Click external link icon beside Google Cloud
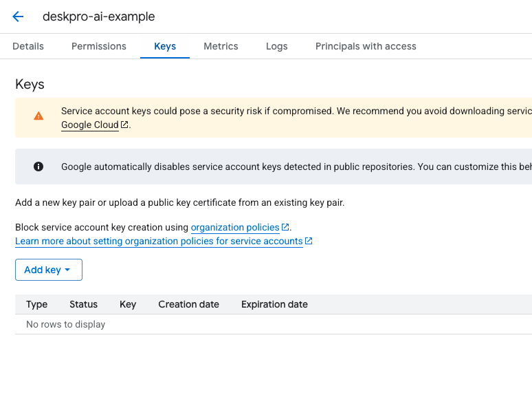This screenshot has height=395, width=532. pyautogui.click(x=124, y=125)
